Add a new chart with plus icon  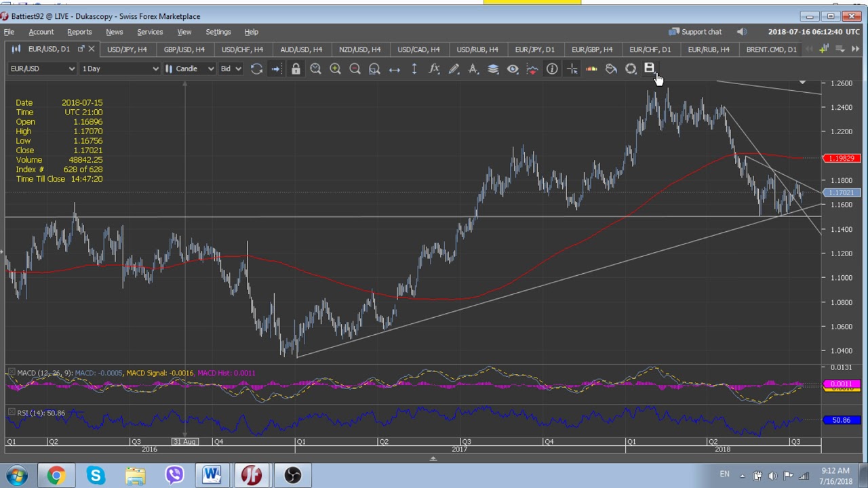pos(824,49)
